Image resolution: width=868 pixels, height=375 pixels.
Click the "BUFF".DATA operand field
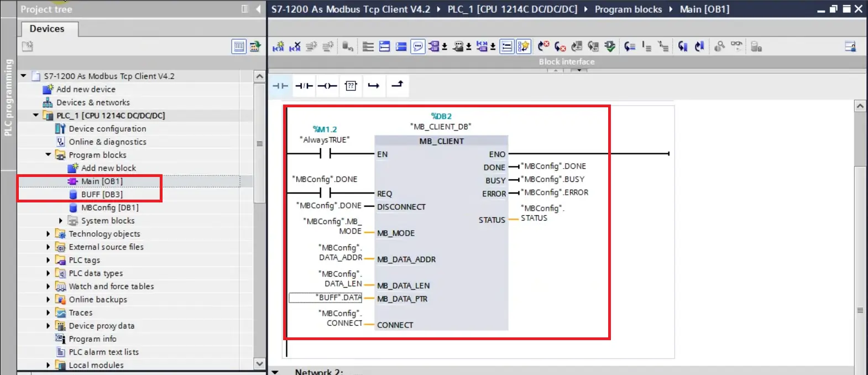click(326, 298)
